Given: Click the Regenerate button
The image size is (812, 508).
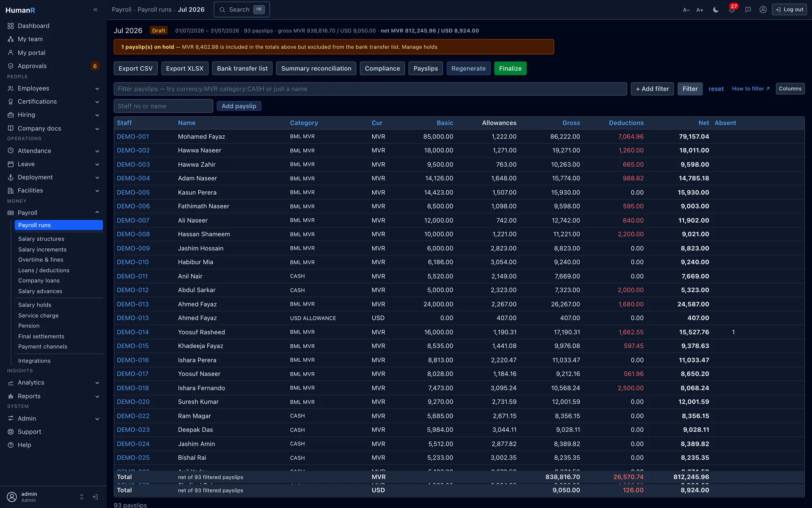Looking at the screenshot, I should (x=469, y=68).
